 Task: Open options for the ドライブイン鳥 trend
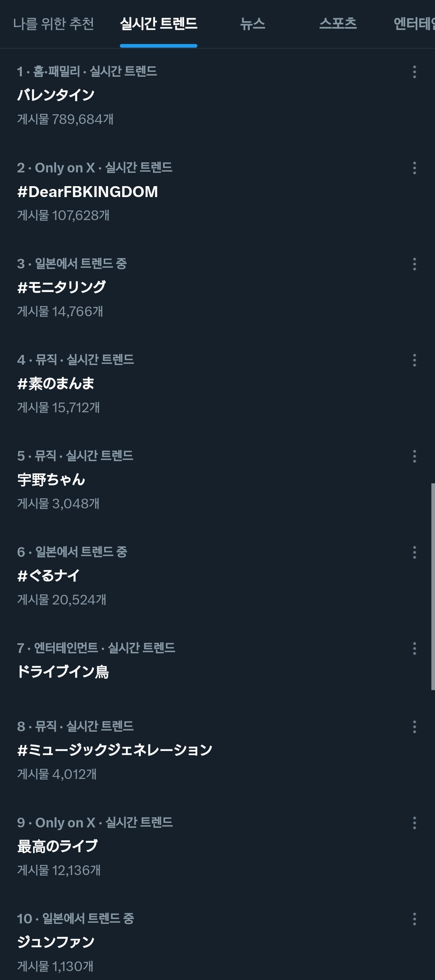(415, 648)
